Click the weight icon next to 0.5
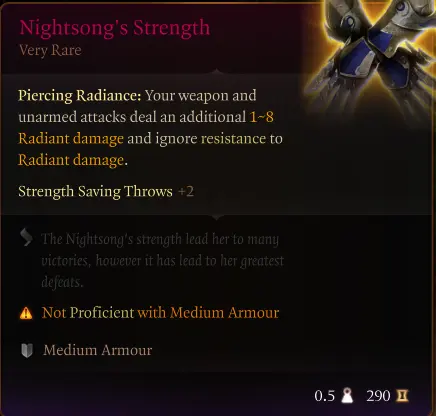The width and height of the screenshot is (436, 416). coord(347,396)
